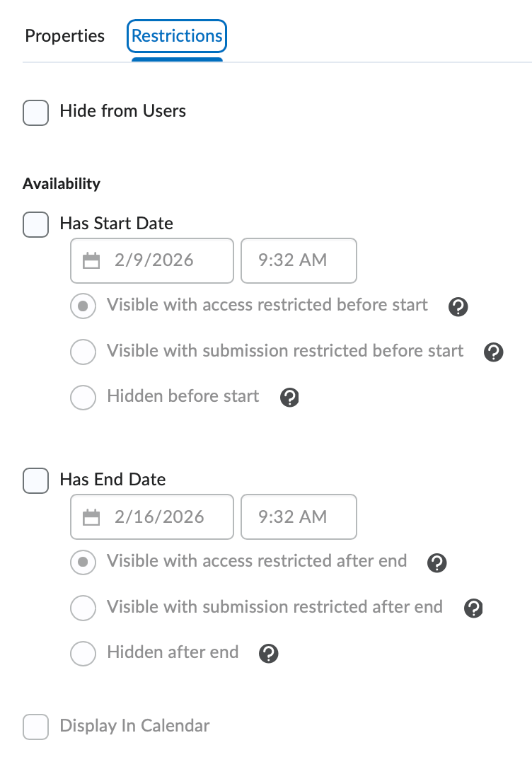532x774 pixels.
Task: Select "Visible with submission restricted before start"
Action: tap(83, 352)
